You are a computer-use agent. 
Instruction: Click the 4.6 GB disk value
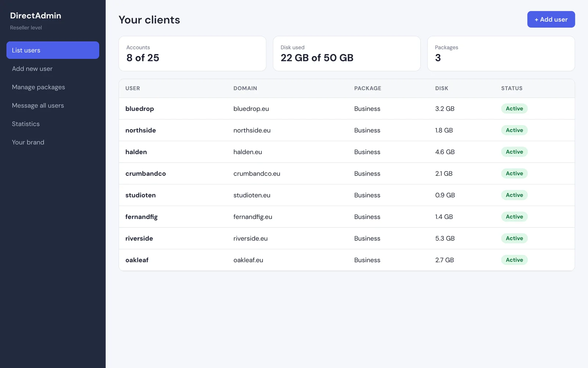tap(445, 152)
